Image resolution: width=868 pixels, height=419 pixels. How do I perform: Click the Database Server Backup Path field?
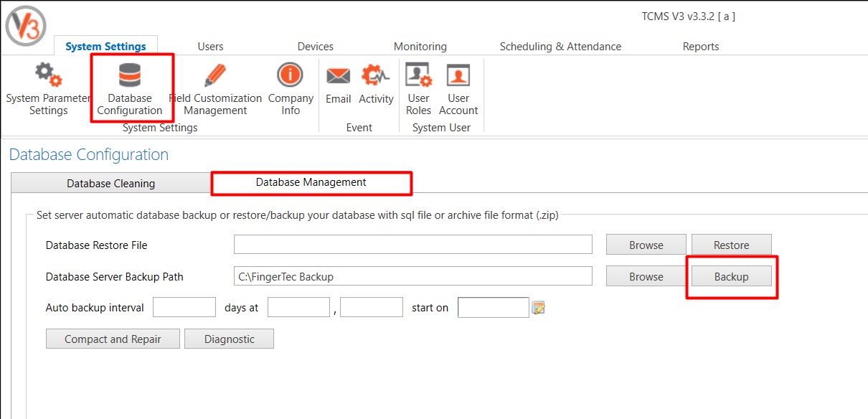(x=412, y=276)
